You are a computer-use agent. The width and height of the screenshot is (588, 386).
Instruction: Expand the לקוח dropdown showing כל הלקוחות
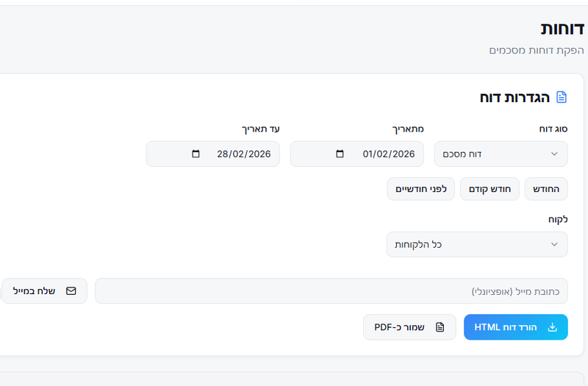tap(476, 245)
